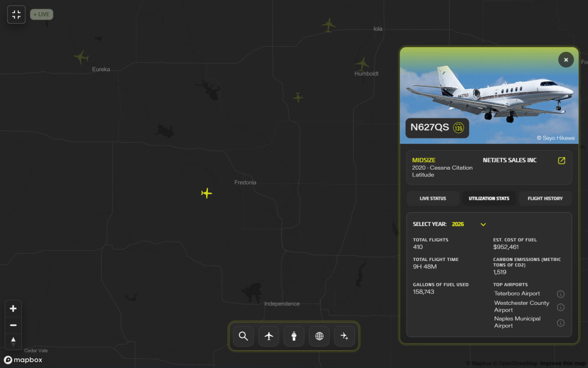
Task: Click the Total Flights value 410
Action: (418, 247)
